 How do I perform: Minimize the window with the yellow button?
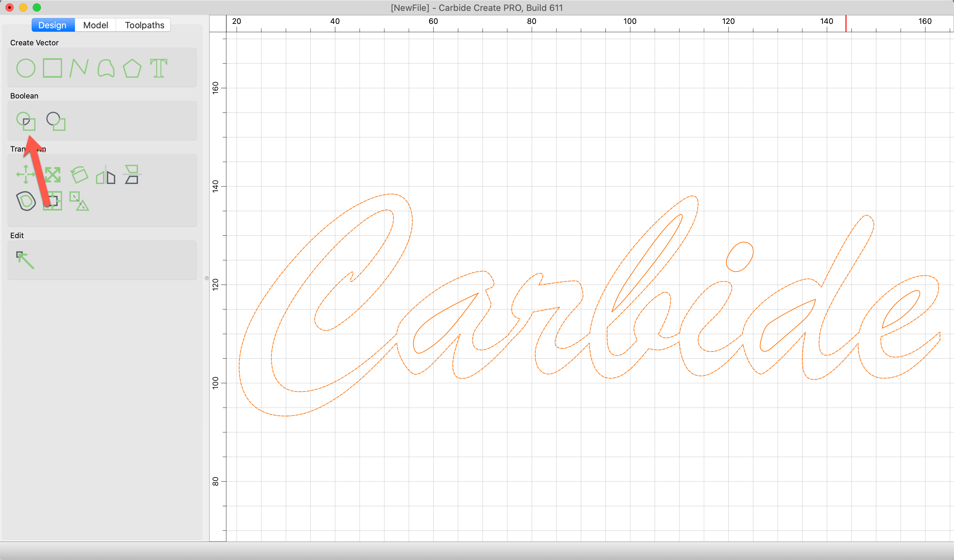tap(23, 7)
